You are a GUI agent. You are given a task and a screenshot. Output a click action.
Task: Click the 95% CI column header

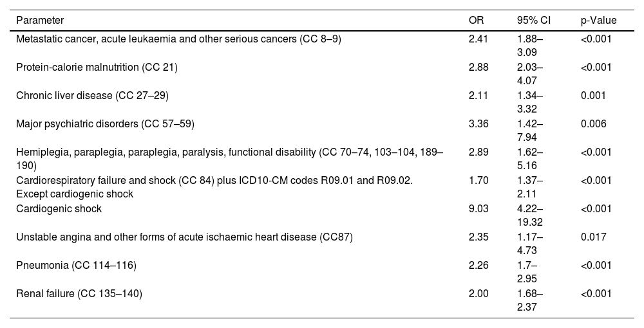531,21
